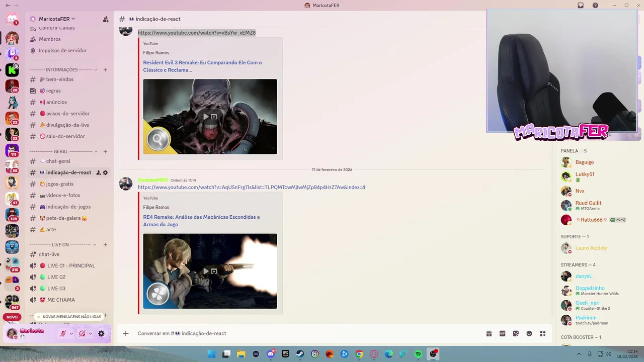Open direct messages home icon
The height and width of the screenshot is (362, 644).
coord(12,20)
